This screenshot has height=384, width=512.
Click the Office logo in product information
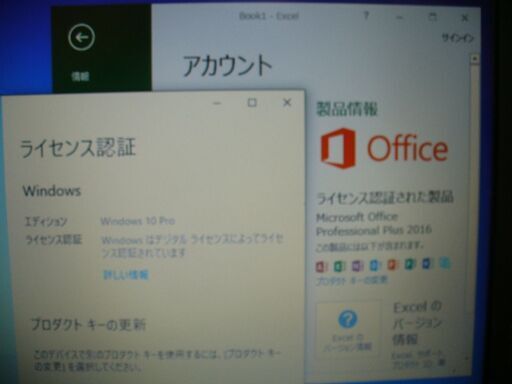pos(384,148)
